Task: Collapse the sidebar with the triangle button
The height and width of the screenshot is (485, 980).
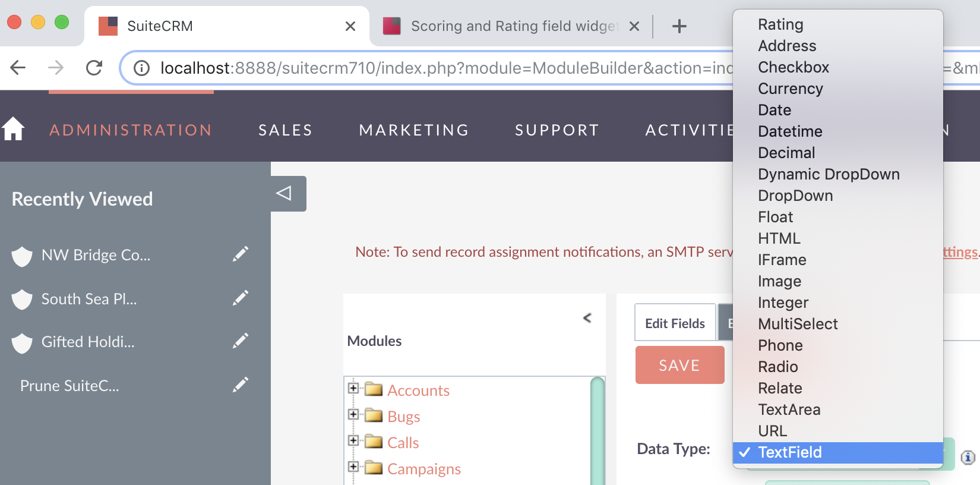Action: click(289, 194)
